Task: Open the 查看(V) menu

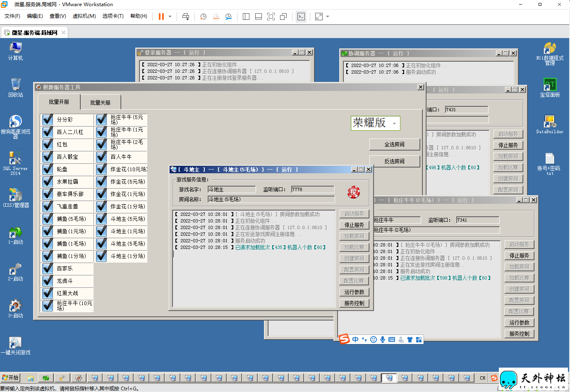Action: [x=58, y=16]
